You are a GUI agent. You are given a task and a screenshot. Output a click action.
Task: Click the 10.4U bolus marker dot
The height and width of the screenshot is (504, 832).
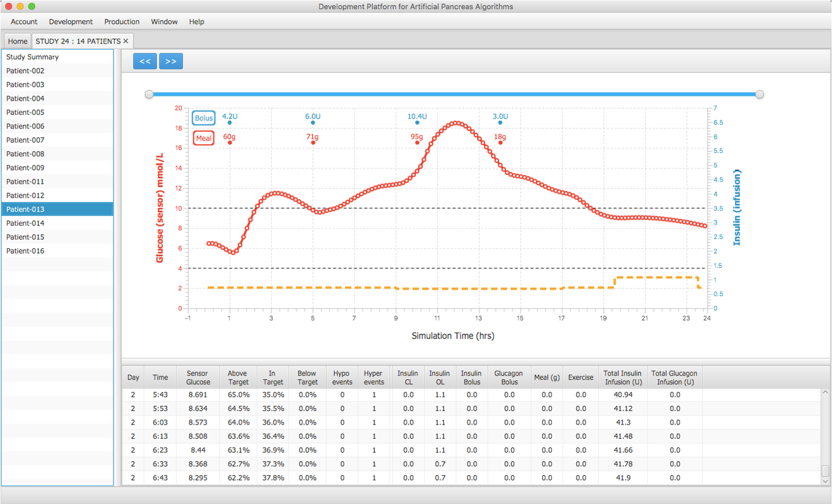coord(417,123)
